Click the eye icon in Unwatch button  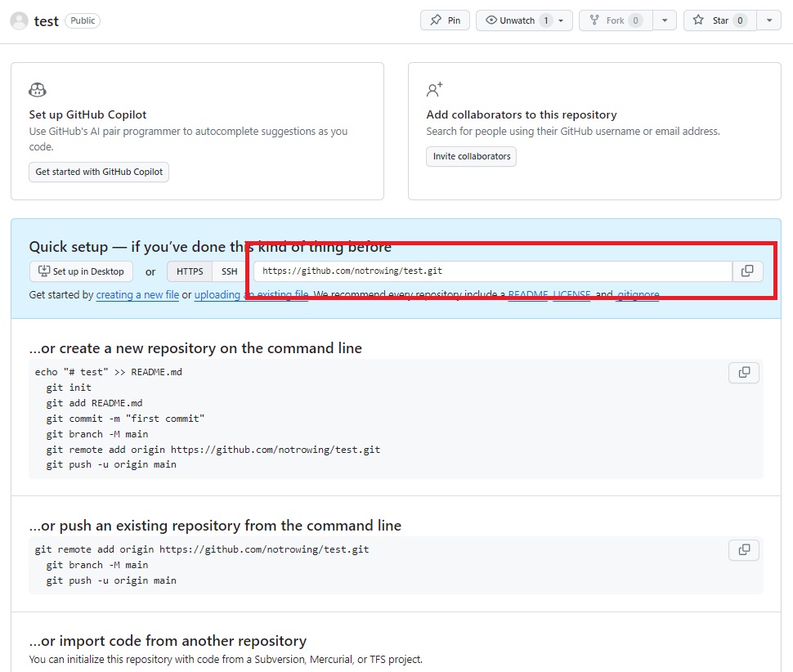[491, 20]
